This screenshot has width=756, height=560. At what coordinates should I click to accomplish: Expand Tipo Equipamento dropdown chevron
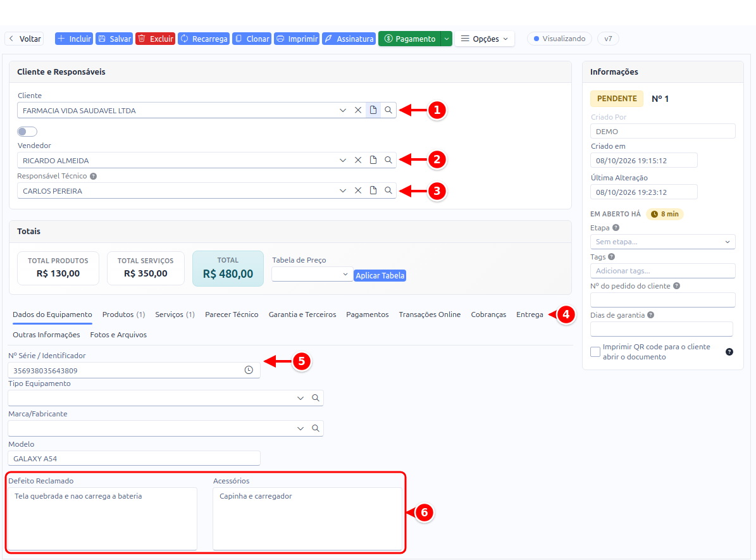pos(301,398)
